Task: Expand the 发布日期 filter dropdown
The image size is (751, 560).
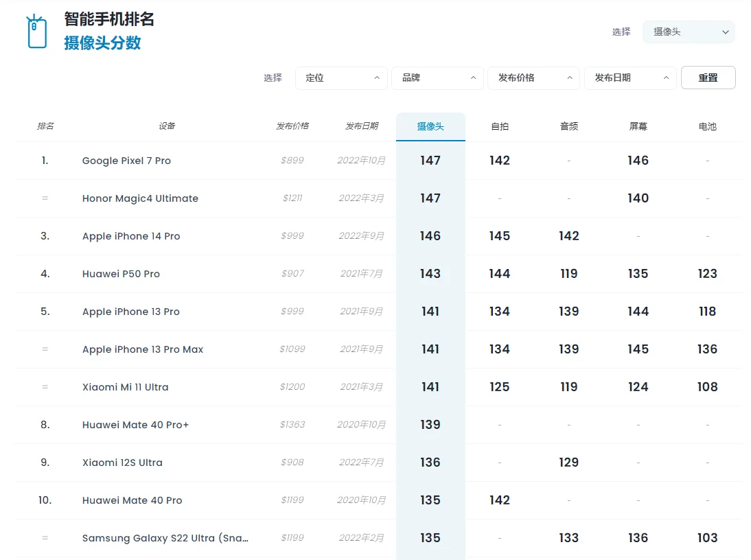Action: [x=630, y=78]
